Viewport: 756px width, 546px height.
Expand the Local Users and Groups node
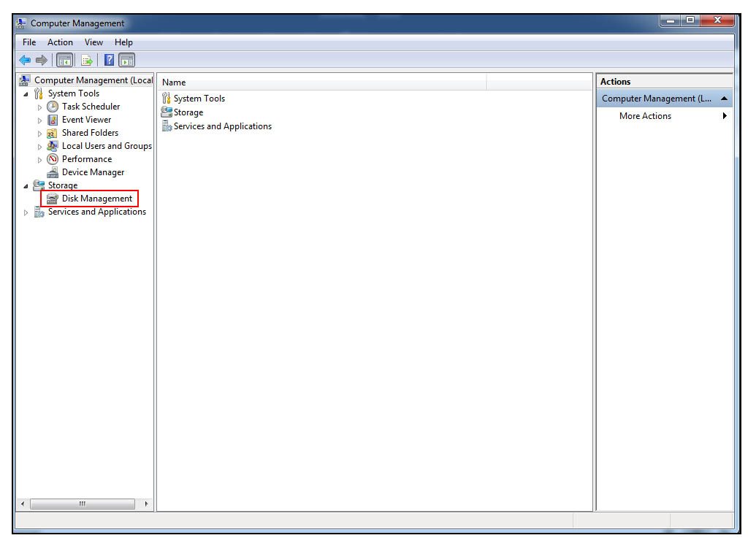tap(39, 147)
